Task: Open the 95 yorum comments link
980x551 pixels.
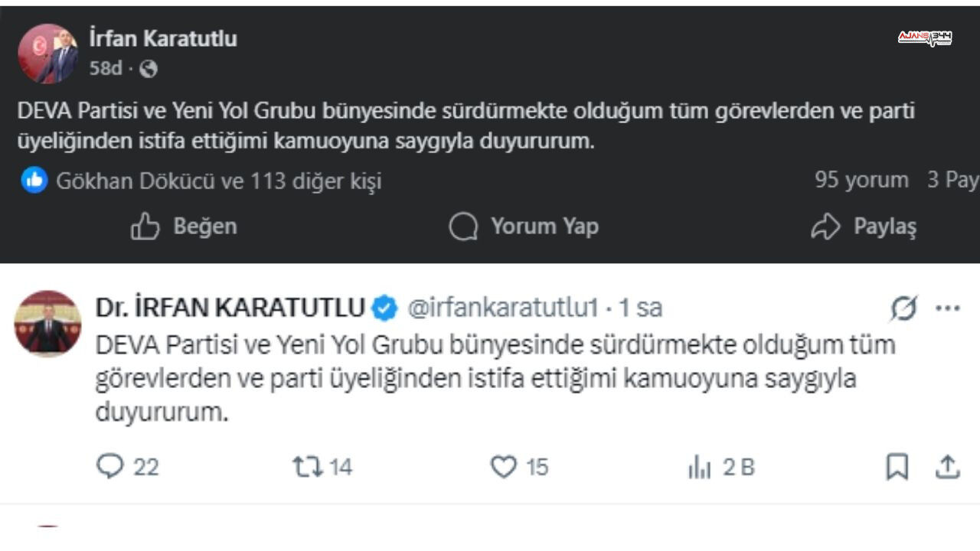Action: (861, 181)
